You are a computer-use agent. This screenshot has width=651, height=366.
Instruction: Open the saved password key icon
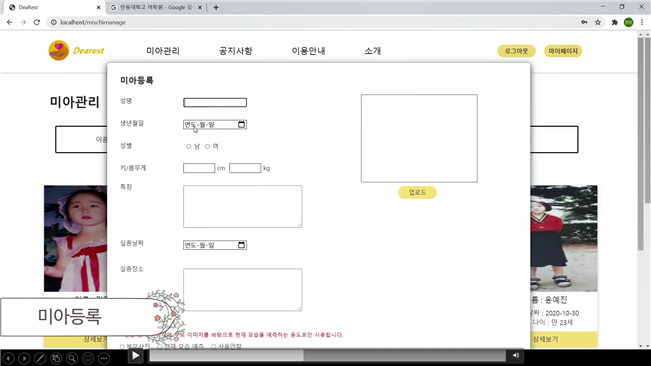coord(584,22)
